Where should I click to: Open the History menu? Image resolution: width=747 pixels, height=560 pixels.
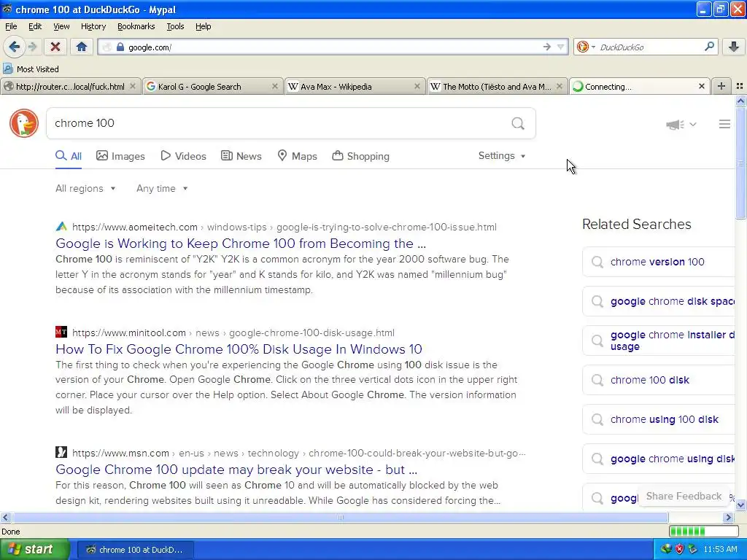coord(93,26)
